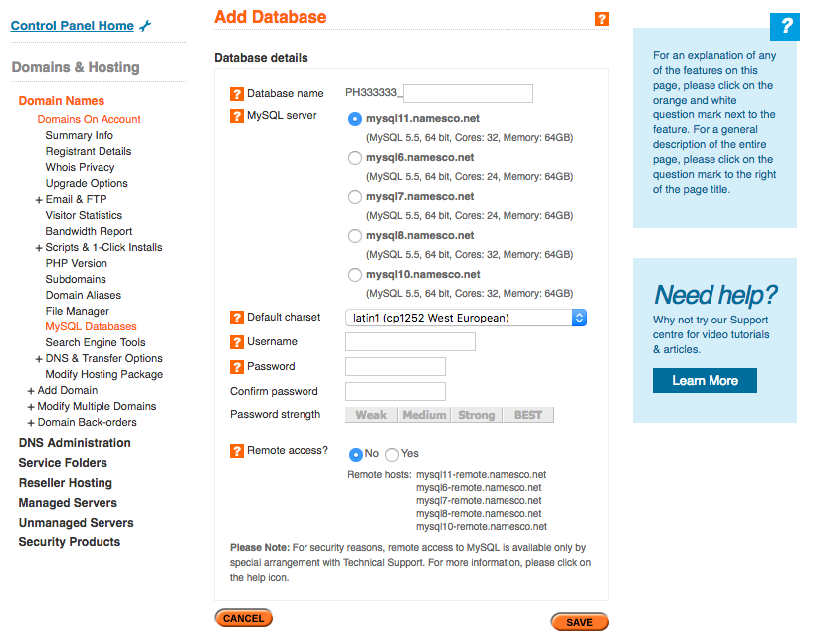Open Visitor Statistics page
This screenshot has width=813, height=644.
84,215
